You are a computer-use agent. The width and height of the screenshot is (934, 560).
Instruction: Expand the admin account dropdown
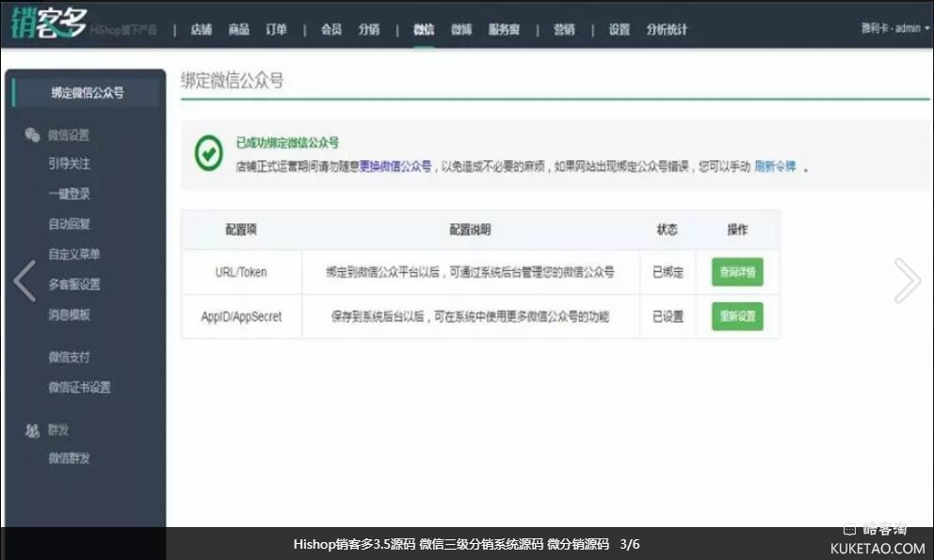(x=894, y=28)
